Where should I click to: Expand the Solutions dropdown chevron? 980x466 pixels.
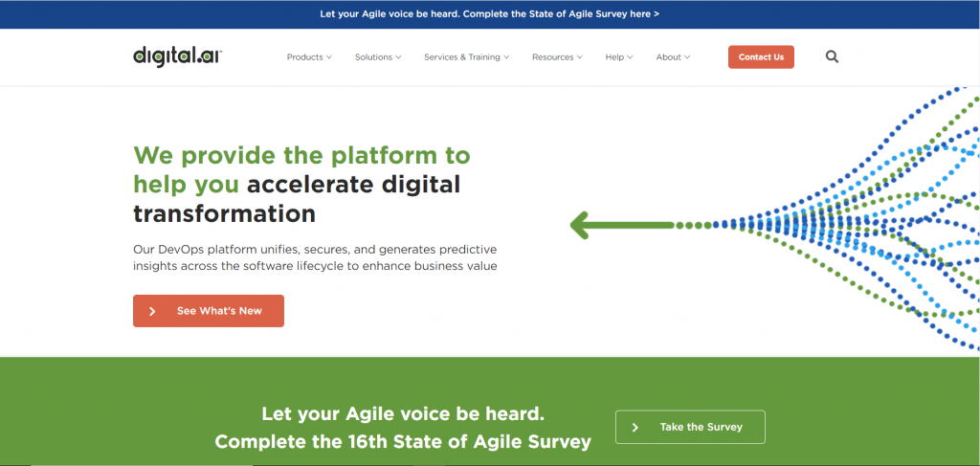pyautogui.click(x=398, y=57)
